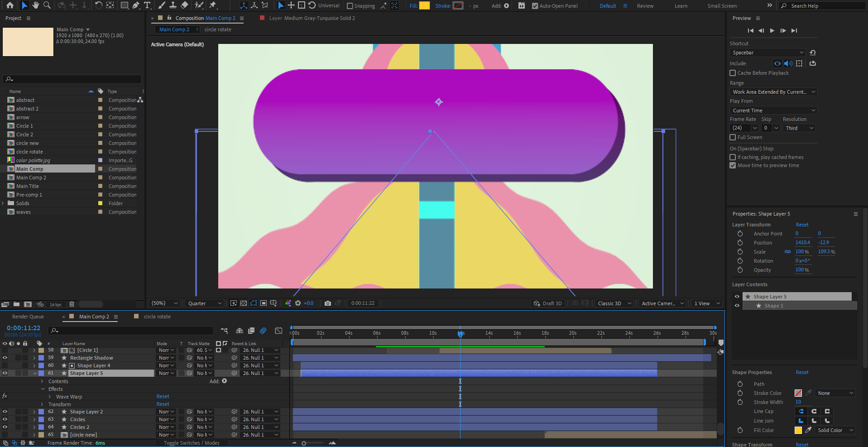The height and width of the screenshot is (447, 868).
Task: Open the 1 View layout dropdown
Action: pyautogui.click(x=707, y=303)
